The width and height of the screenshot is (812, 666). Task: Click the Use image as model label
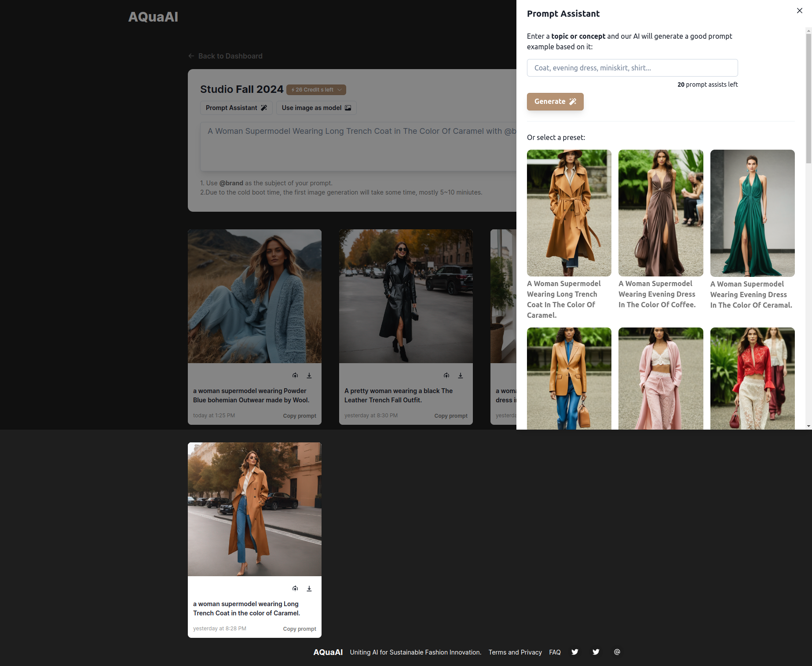pos(311,108)
